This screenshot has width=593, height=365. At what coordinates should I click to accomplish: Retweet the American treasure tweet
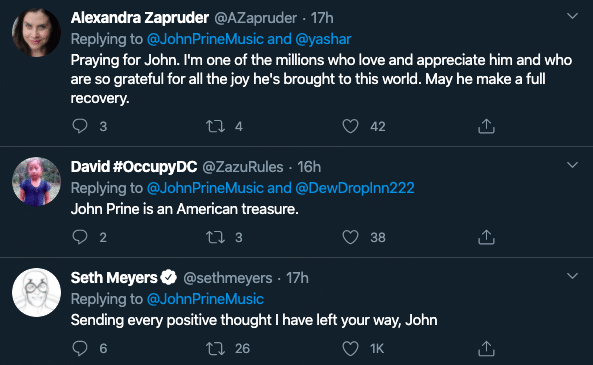[215, 237]
